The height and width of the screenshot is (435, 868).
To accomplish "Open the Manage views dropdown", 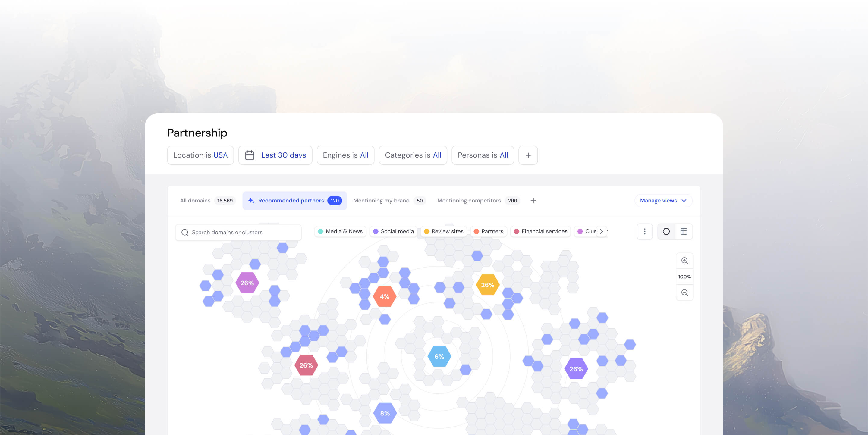I will coord(662,200).
